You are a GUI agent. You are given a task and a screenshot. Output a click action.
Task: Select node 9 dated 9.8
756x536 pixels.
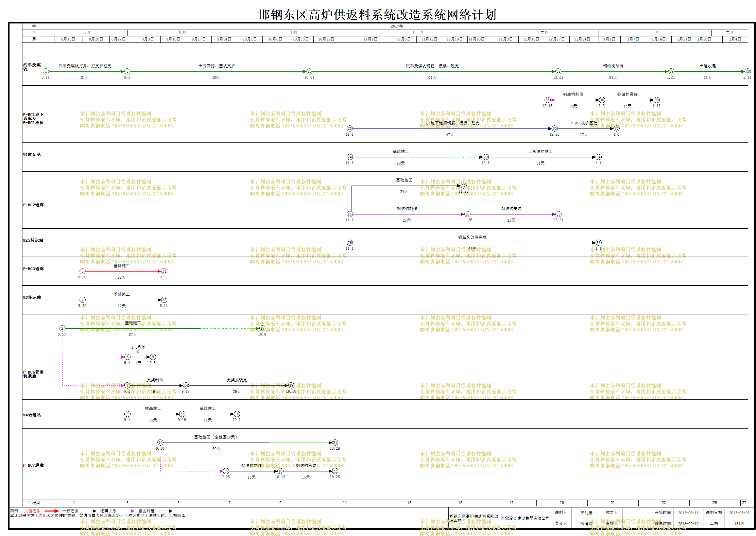(153, 357)
